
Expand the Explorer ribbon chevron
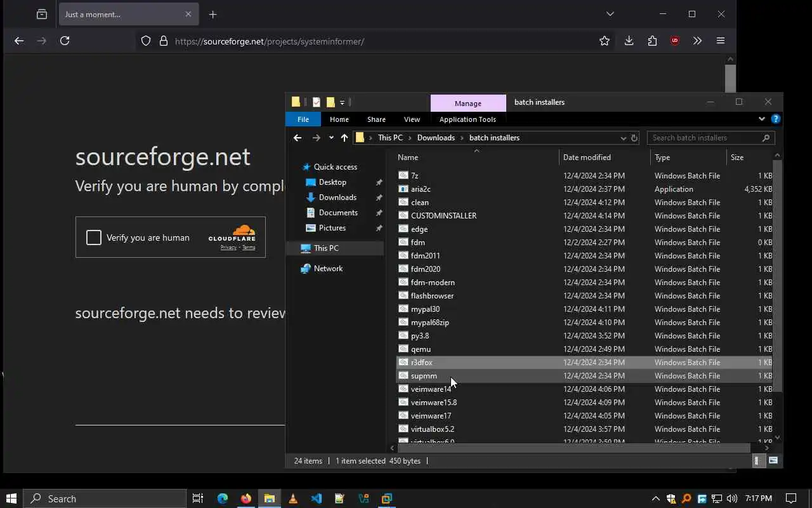pyautogui.click(x=762, y=119)
